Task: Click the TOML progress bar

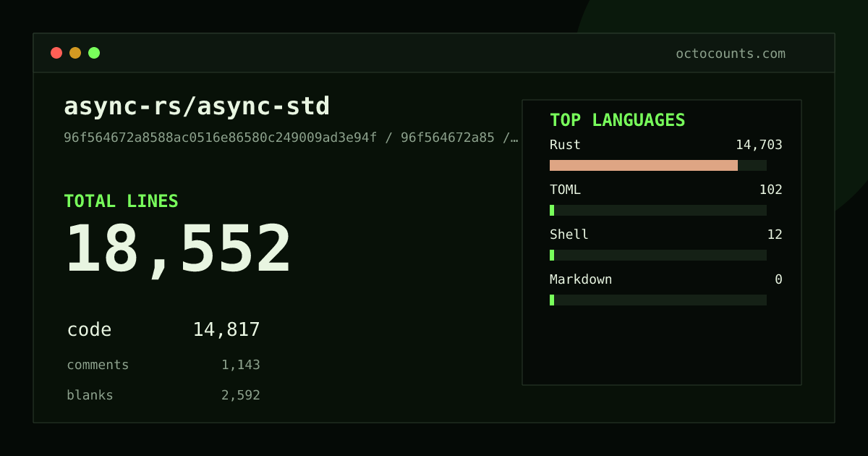Action: (x=658, y=210)
